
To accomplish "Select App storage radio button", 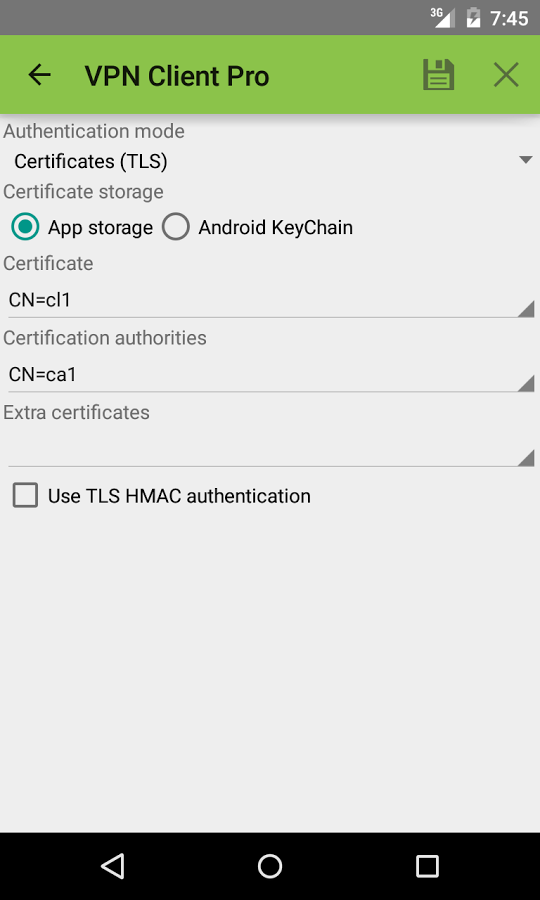I will [x=25, y=227].
